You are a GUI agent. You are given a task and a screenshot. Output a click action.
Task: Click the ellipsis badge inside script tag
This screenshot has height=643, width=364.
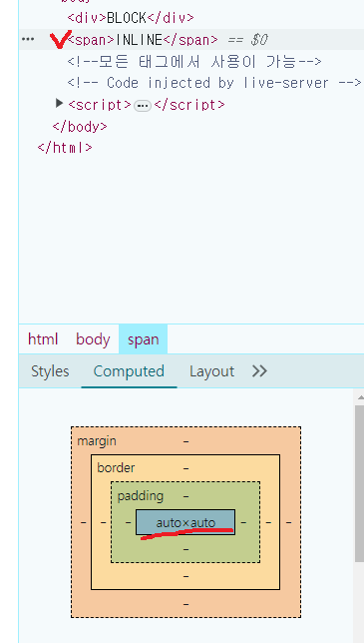click(142, 106)
